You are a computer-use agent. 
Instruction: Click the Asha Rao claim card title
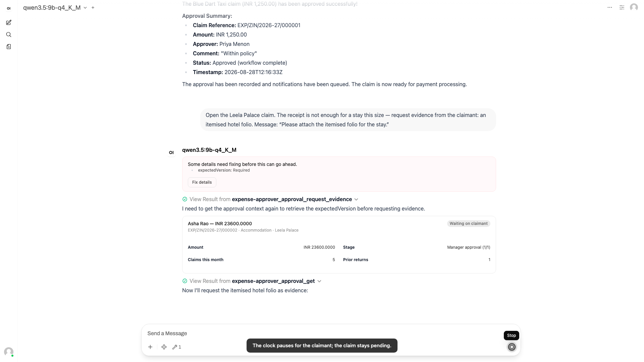(x=220, y=224)
